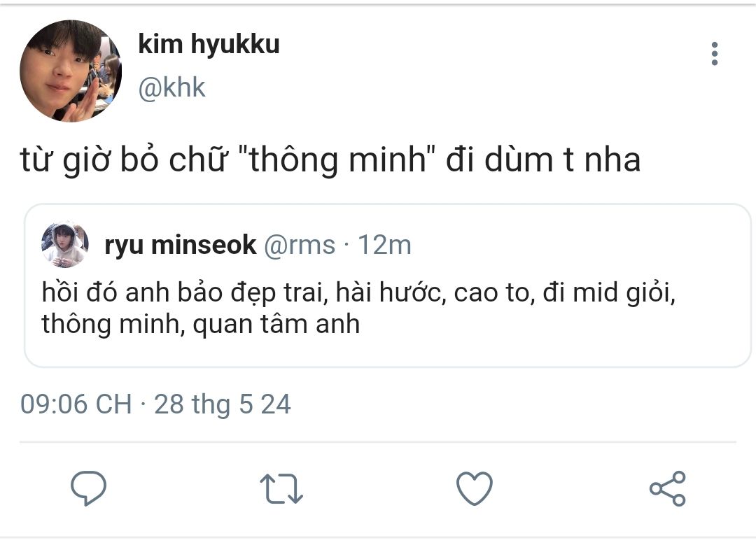Screen dimensions: 756x545
Task: Tap "thông minh, quan tâm anh" quoted line
Action: click(x=200, y=324)
